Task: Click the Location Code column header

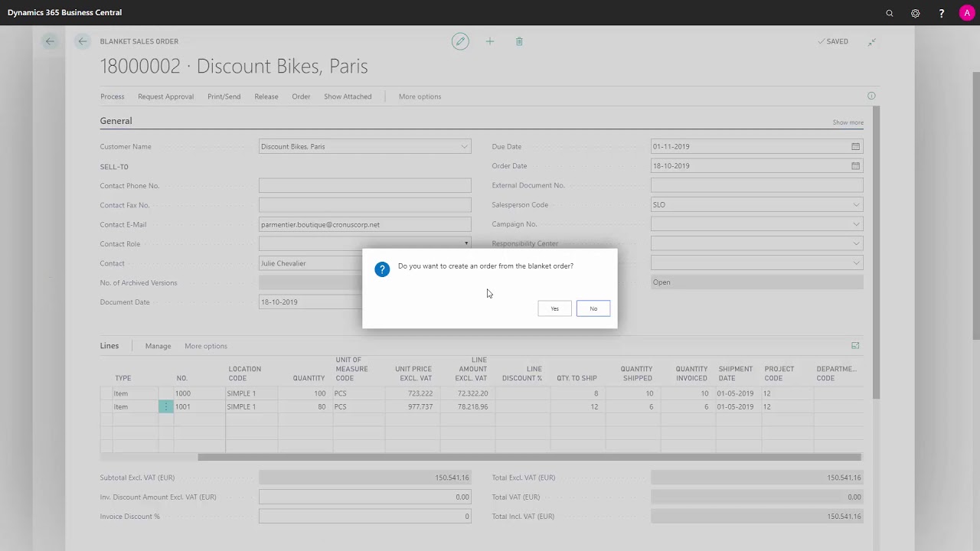Action: pos(245,373)
